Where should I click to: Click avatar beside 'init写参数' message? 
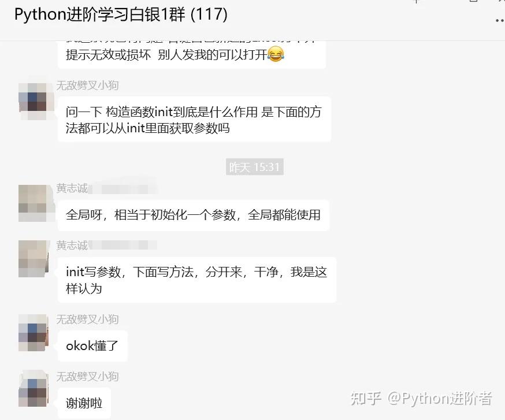click(34, 259)
